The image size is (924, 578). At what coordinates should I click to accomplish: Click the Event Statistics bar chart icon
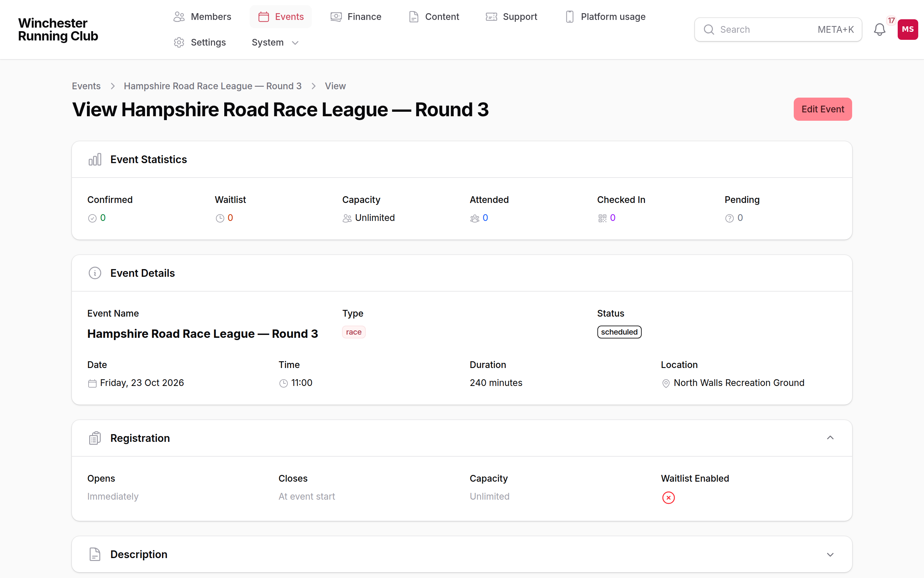coord(95,159)
